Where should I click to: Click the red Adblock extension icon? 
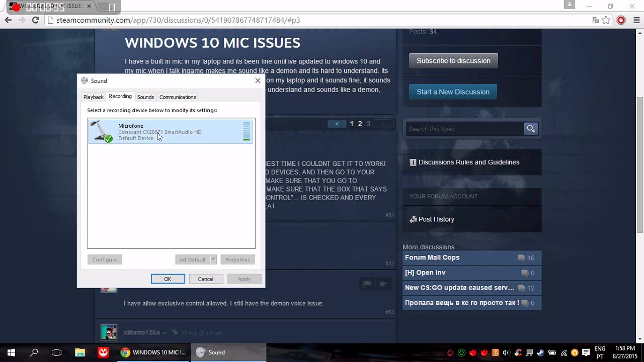pyautogui.click(x=621, y=20)
